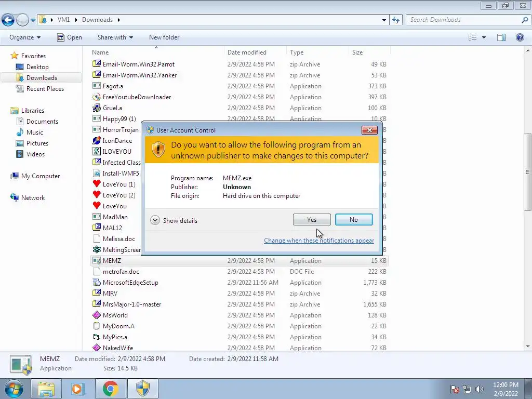
Task: Toggle the preview pane icon
Action: click(501, 37)
